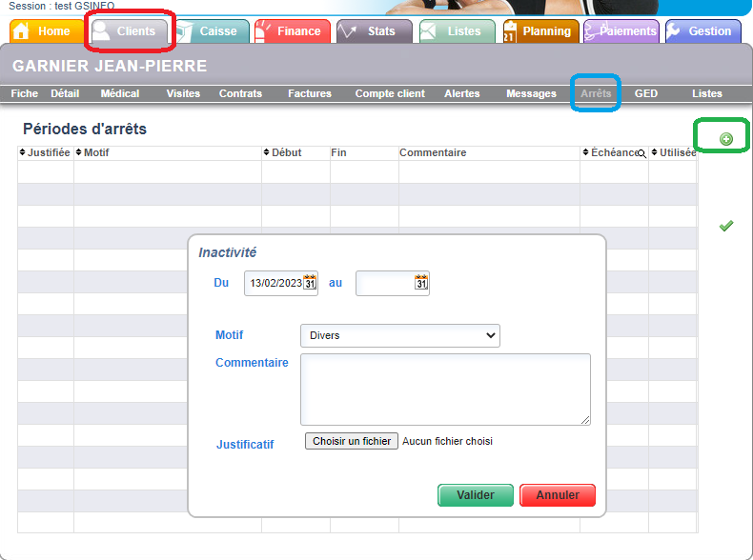Click the magnifier icon in Échéance column
Viewport: 753px width, 560px height.
pos(641,153)
